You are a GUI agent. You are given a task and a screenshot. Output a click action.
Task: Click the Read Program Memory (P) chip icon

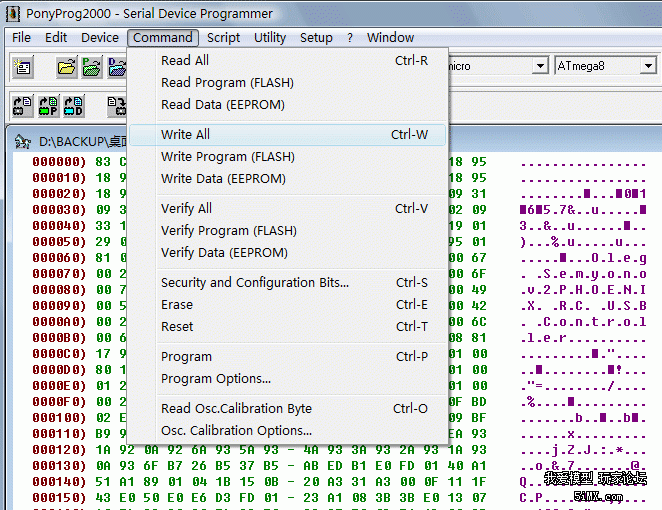(48, 106)
